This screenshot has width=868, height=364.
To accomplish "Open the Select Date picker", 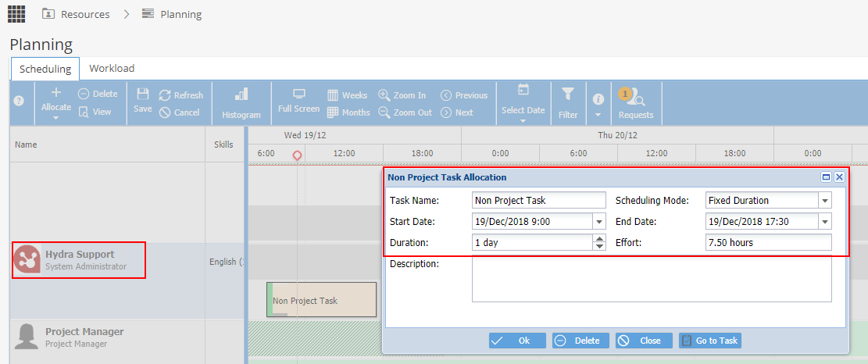I will coord(523,103).
